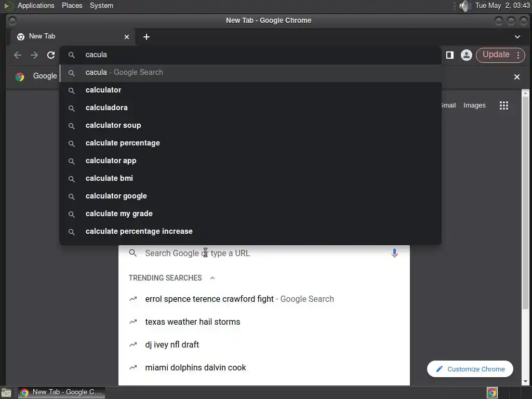This screenshot has height=399, width=532.
Task: Open the 'texas weather hail storms' trend
Action: point(264,322)
